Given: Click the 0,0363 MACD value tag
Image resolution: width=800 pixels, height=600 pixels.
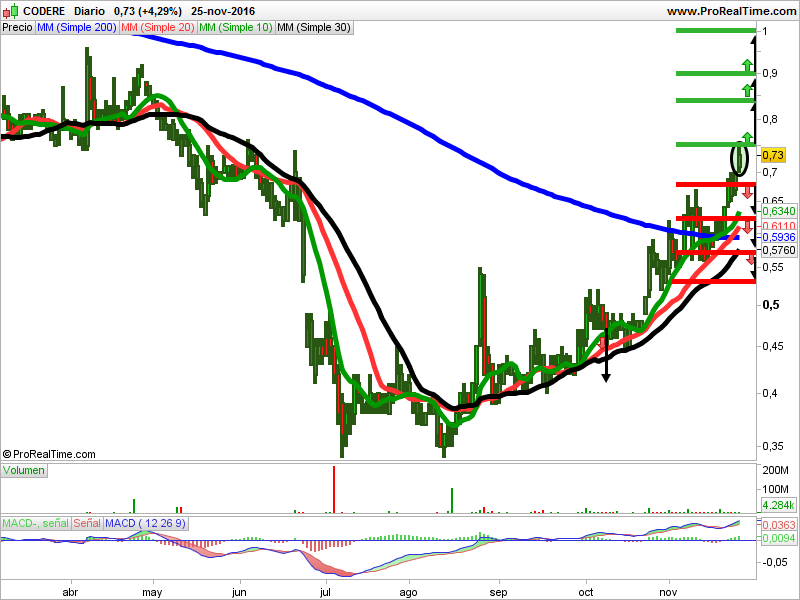Looking at the screenshot, I should (x=779, y=525).
